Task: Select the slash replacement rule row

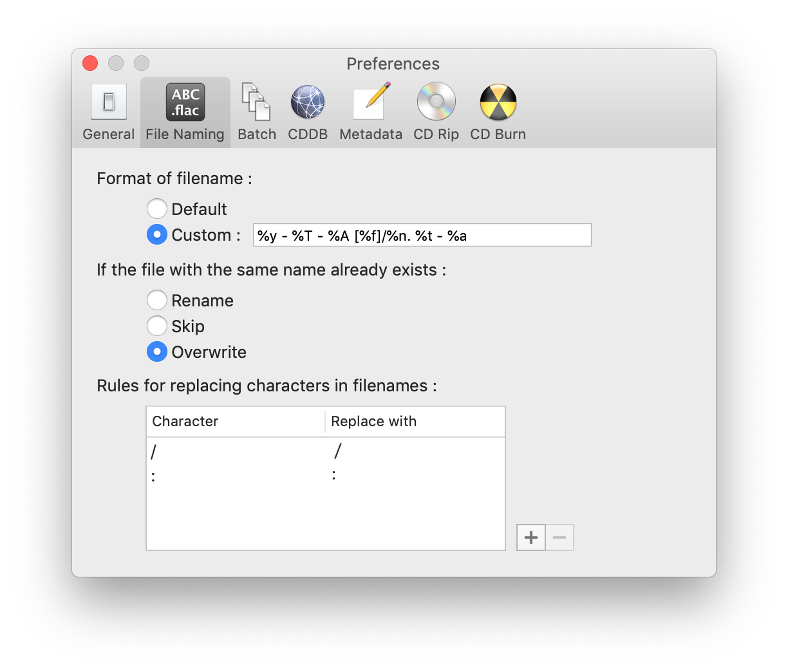Action: [258, 451]
